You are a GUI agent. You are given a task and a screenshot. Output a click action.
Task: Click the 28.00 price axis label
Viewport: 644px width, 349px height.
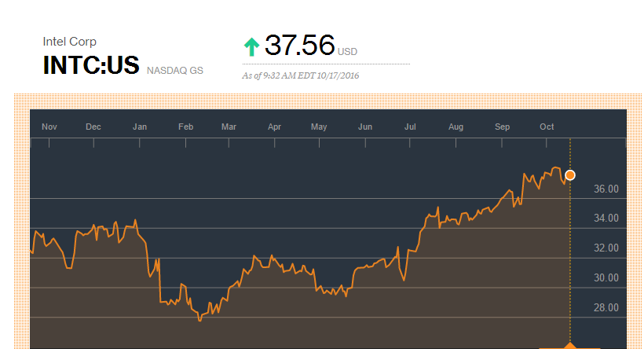click(x=606, y=307)
